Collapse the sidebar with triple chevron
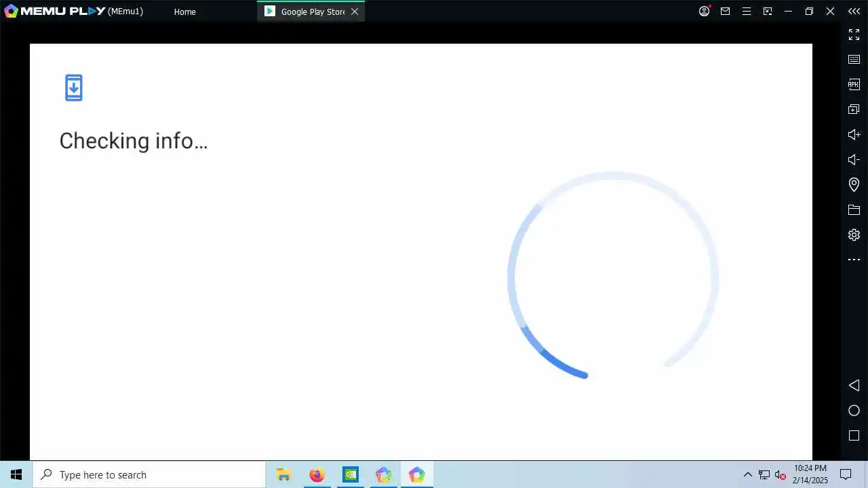Viewport: 868px width, 488px height. pos(854,11)
